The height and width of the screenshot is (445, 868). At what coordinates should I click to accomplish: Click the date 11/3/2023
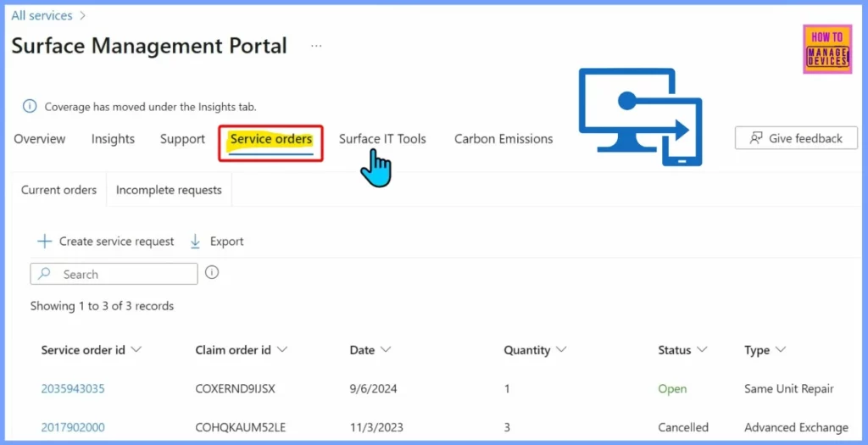(376, 427)
